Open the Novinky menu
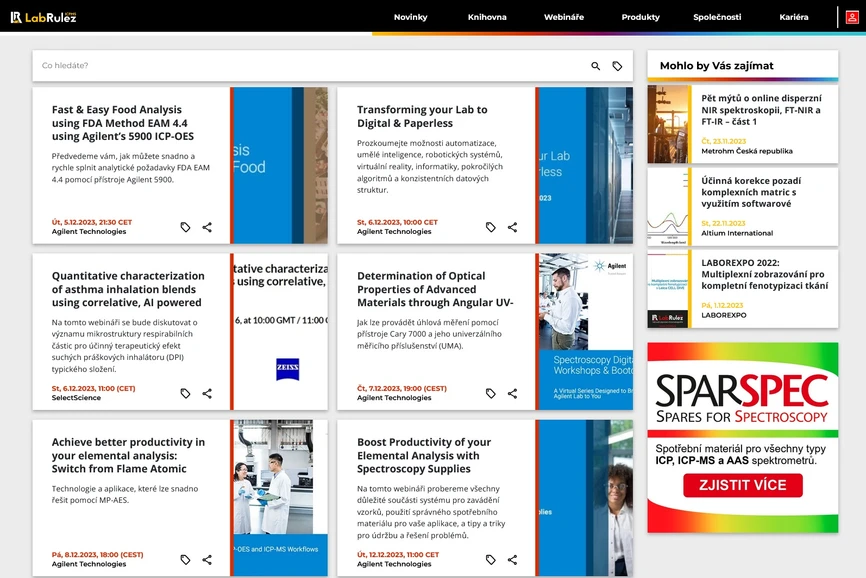866x578 pixels. click(x=410, y=17)
